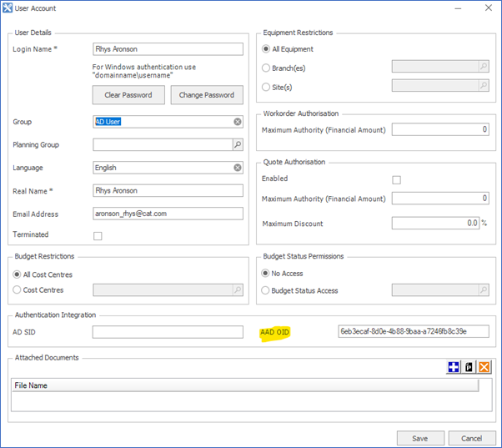The width and height of the screenshot is (502, 448).
Task: Click the view attached document properties icon
Action: point(469,367)
